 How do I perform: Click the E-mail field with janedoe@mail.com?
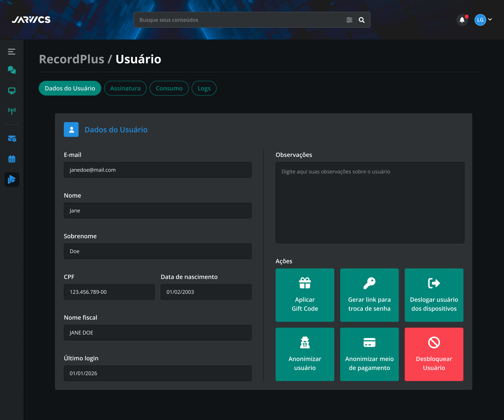coord(158,170)
